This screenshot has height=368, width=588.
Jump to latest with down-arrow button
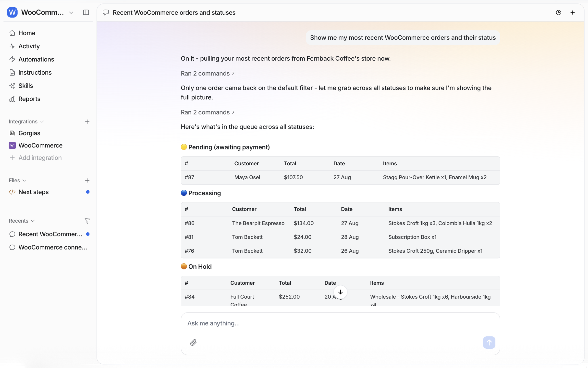(340, 292)
